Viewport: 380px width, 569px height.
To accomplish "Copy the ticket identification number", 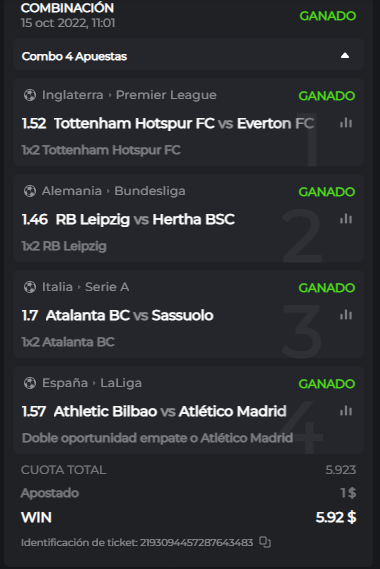I will pyautogui.click(x=265, y=542).
